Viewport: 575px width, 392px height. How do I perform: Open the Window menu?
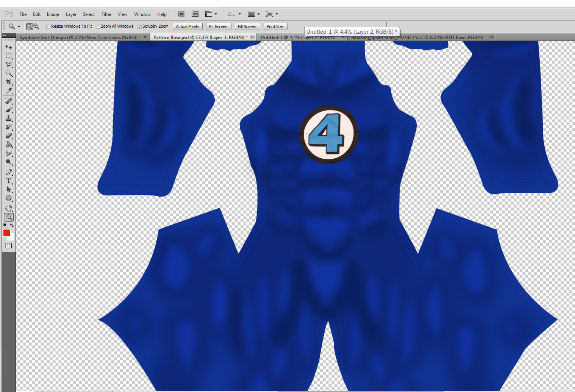click(142, 14)
